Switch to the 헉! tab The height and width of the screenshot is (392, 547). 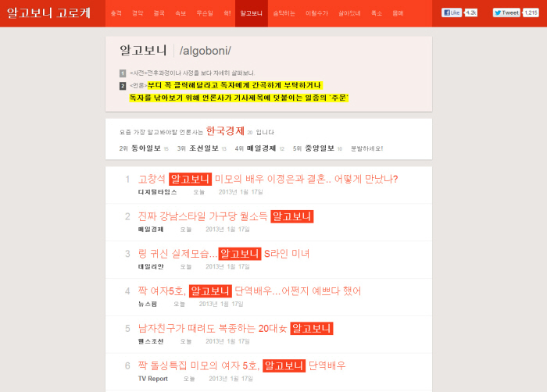pyautogui.click(x=227, y=13)
